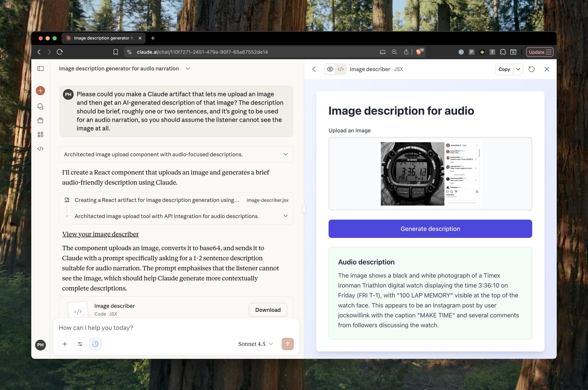Open the Sonnet 4.5 model selector
588x390 pixels.
(255, 344)
